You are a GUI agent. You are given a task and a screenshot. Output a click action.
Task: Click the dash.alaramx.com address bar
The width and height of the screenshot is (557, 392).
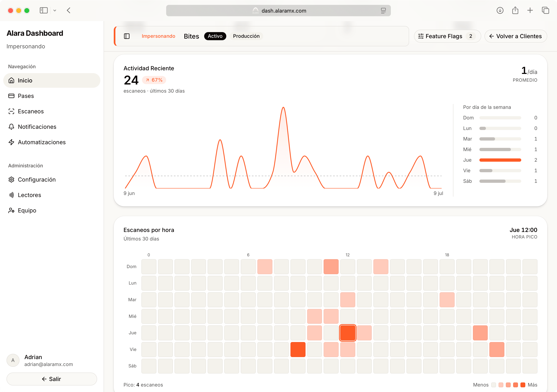[x=278, y=11]
